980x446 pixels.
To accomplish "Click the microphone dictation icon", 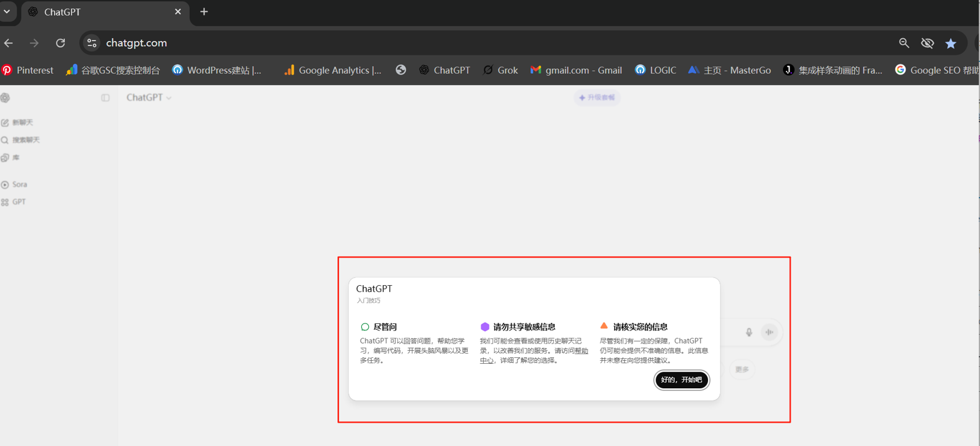I will (x=749, y=332).
